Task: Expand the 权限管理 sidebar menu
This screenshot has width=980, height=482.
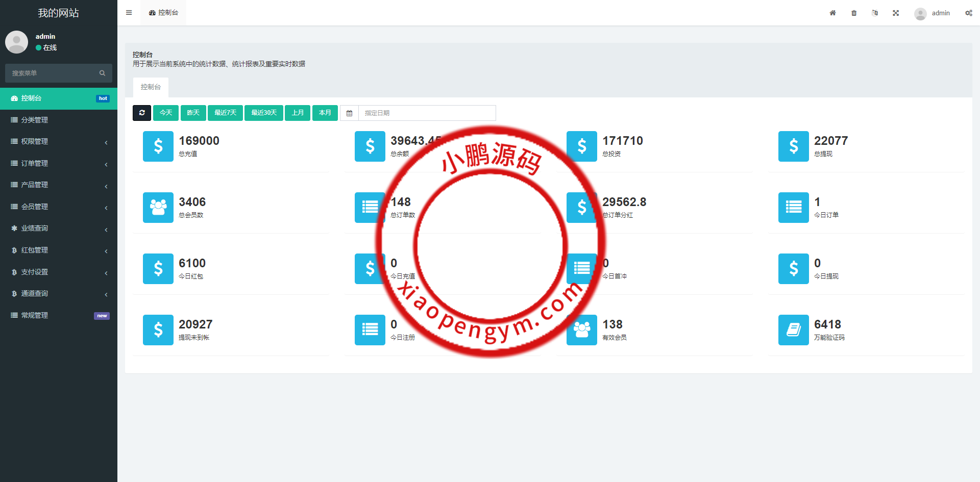Action: coord(59,142)
